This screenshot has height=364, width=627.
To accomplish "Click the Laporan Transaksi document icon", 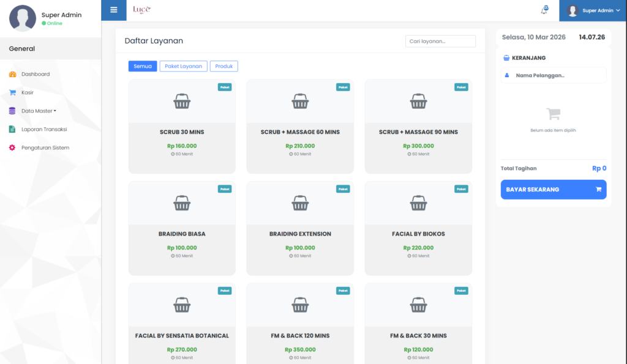I will (x=12, y=129).
